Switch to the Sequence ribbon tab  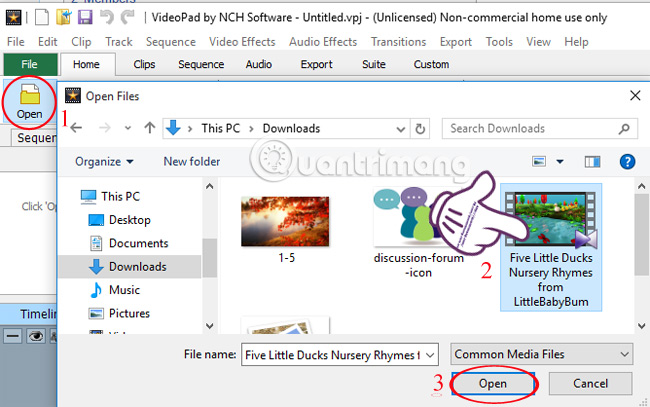click(201, 64)
